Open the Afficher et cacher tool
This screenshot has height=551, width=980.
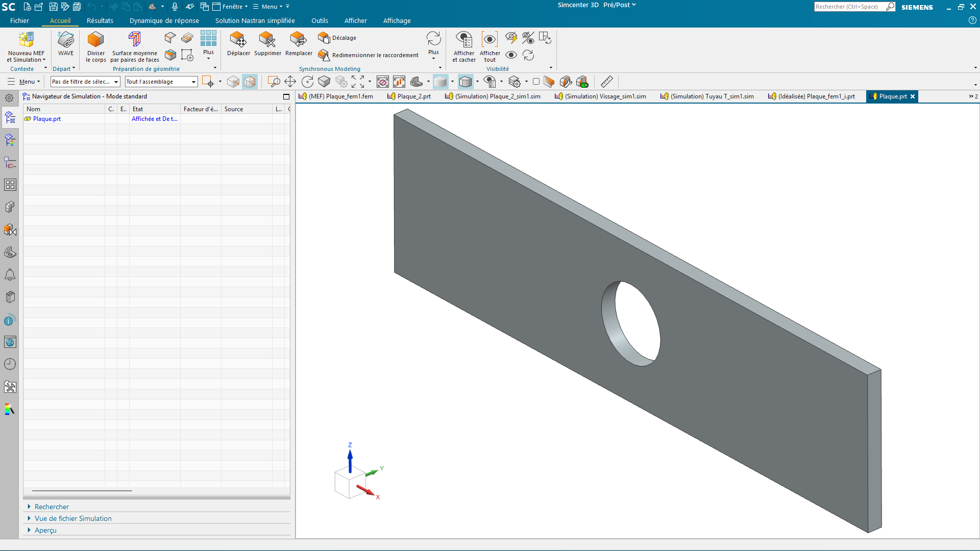[463, 46]
